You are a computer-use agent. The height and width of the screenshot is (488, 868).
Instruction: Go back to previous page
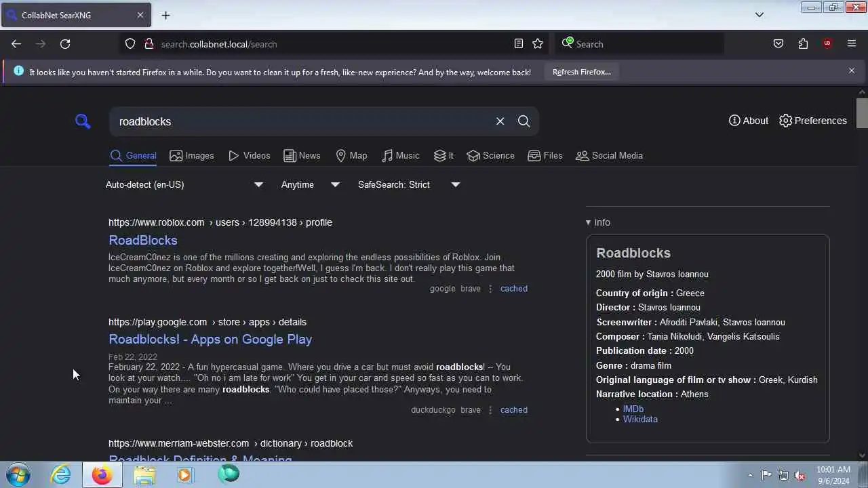coord(16,44)
